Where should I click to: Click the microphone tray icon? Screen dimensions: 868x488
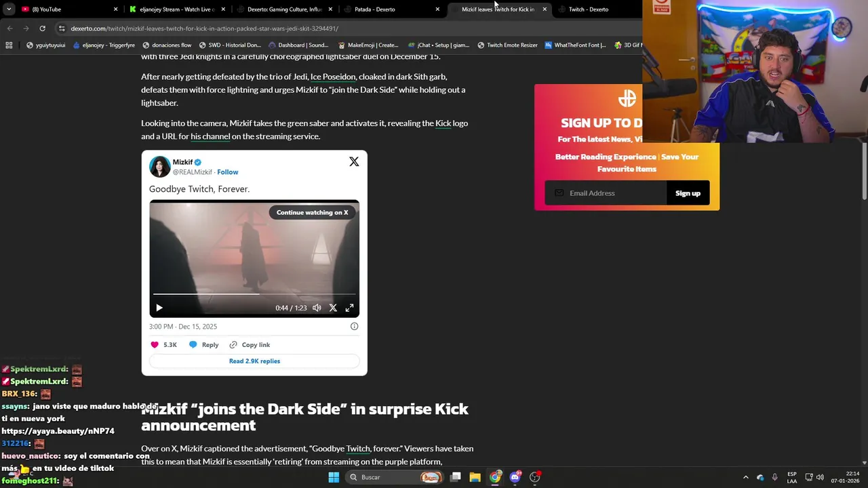click(774, 477)
